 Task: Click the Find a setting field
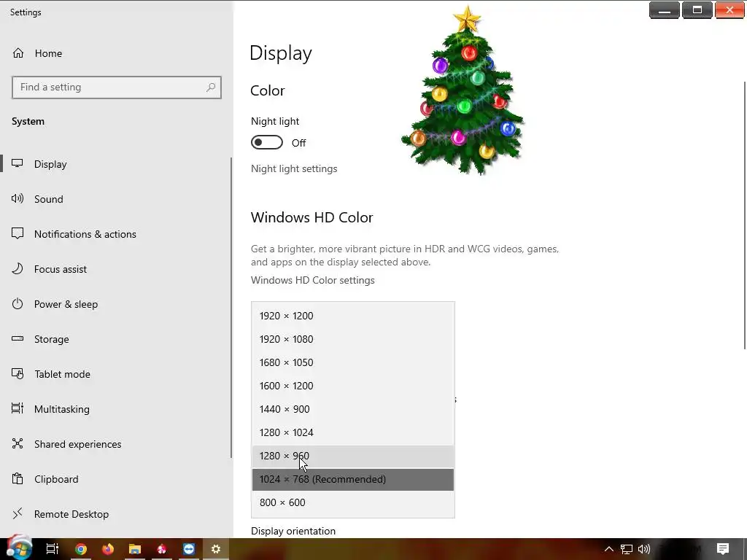pyautogui.click(x=117, y=87)
